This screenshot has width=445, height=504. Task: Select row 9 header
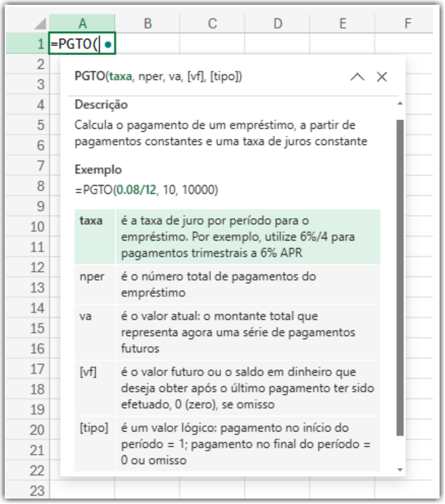[28, 206]
